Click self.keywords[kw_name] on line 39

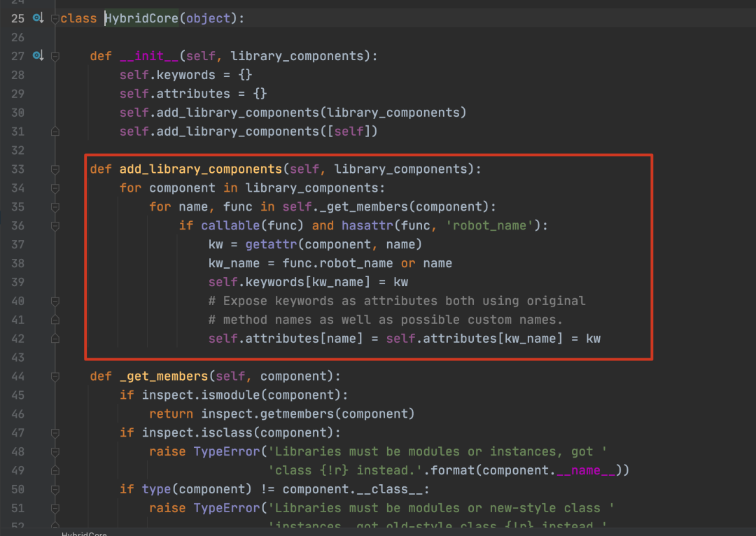click(x=289, y=282)
